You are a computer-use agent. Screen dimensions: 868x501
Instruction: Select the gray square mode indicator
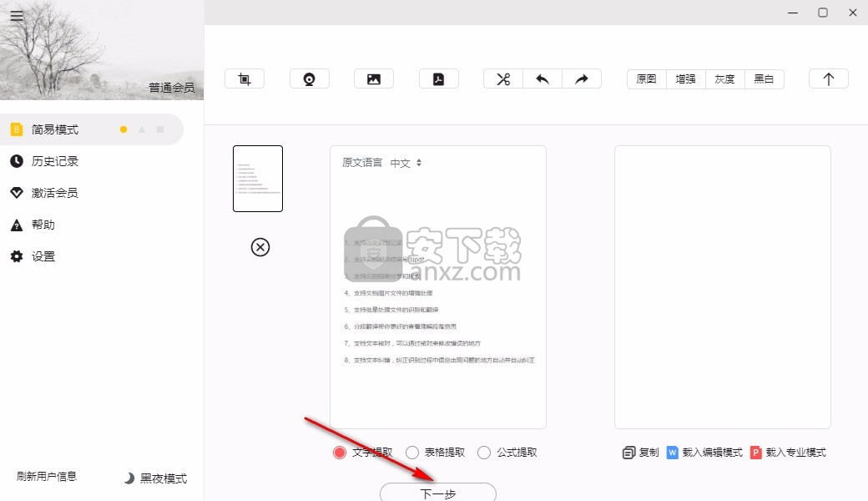point(160,129)
